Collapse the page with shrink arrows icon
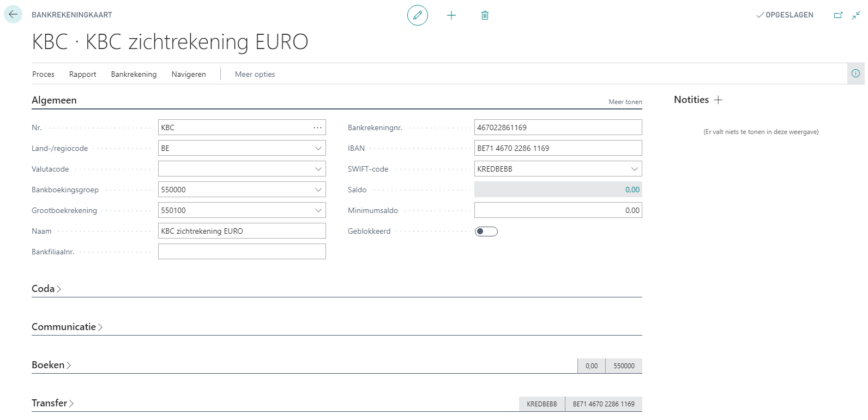Viewport: 868px width, 420px height. (856, 15)
